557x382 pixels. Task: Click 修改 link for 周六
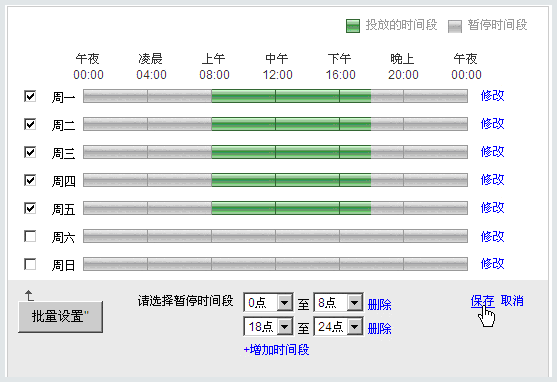coord(492,236)
